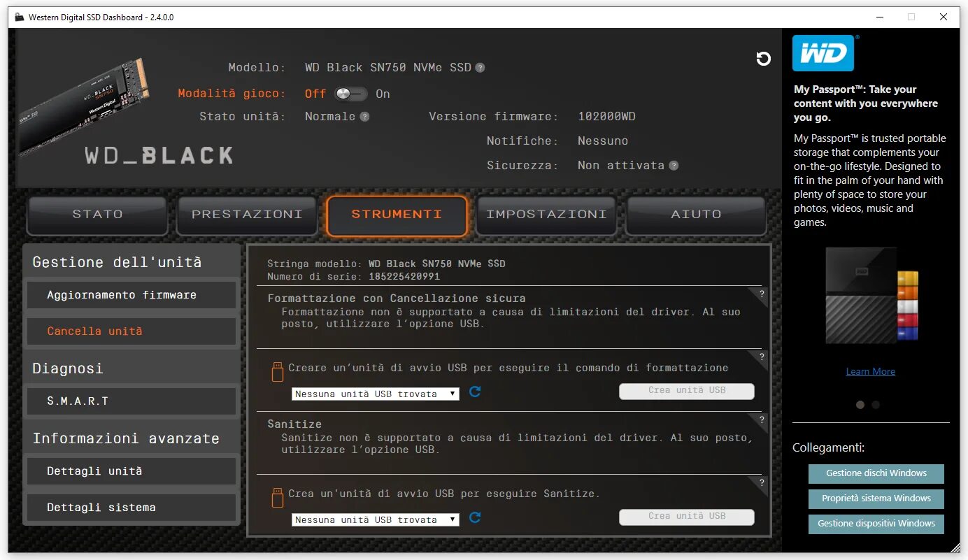Open Dettagli sistema

(x=131, y=508)
